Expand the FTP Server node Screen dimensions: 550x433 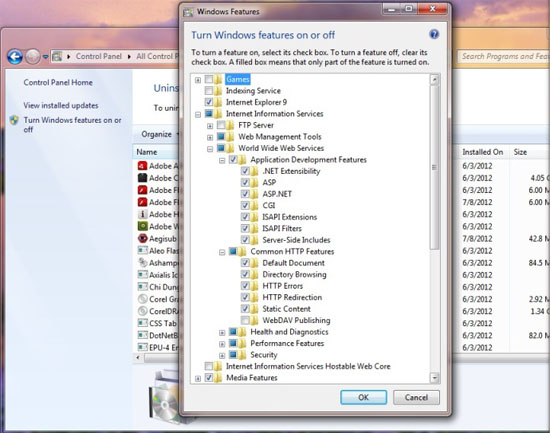point(210,126)
